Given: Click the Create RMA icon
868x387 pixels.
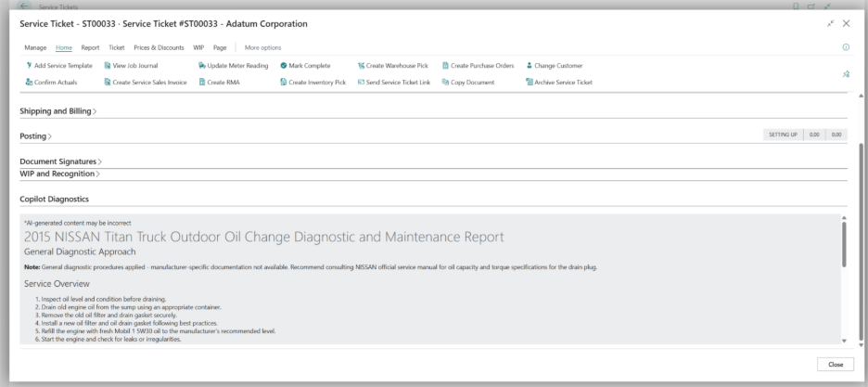Looking at the screenshot, I should coord(202,82).
